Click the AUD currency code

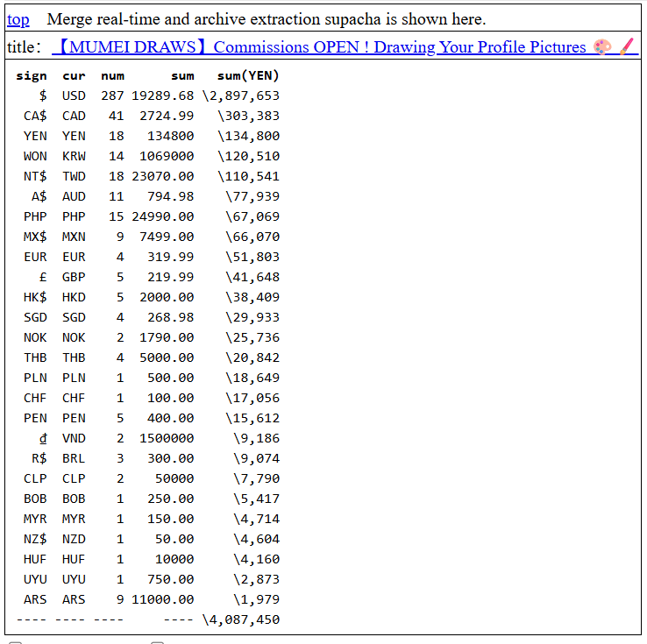(74, 196)
